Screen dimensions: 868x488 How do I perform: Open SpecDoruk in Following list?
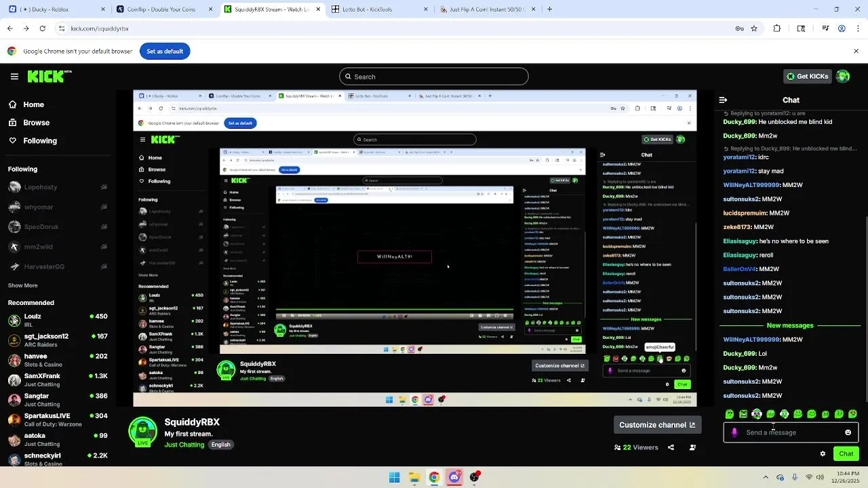58,226
